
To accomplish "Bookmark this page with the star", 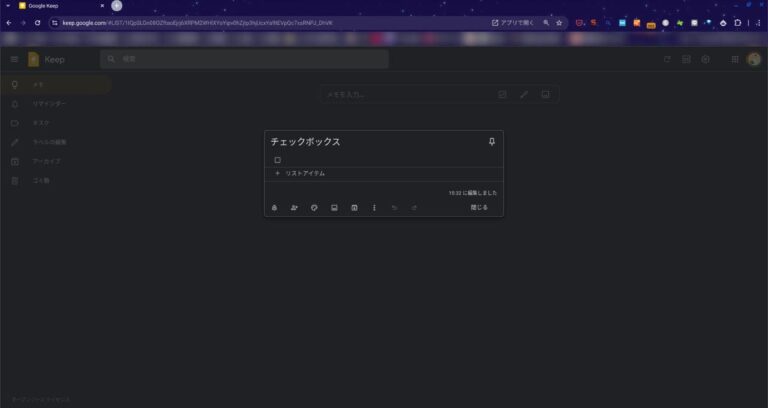I will click(559, 23).
